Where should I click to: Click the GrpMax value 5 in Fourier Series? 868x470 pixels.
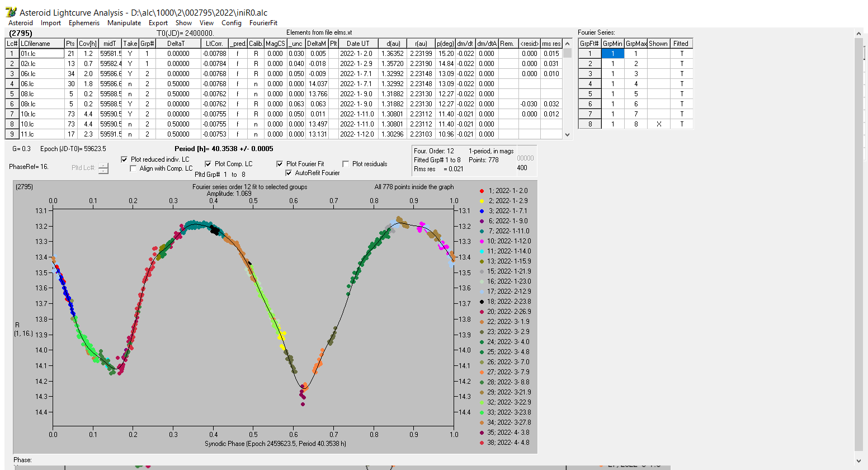click(x=635, y=94)
